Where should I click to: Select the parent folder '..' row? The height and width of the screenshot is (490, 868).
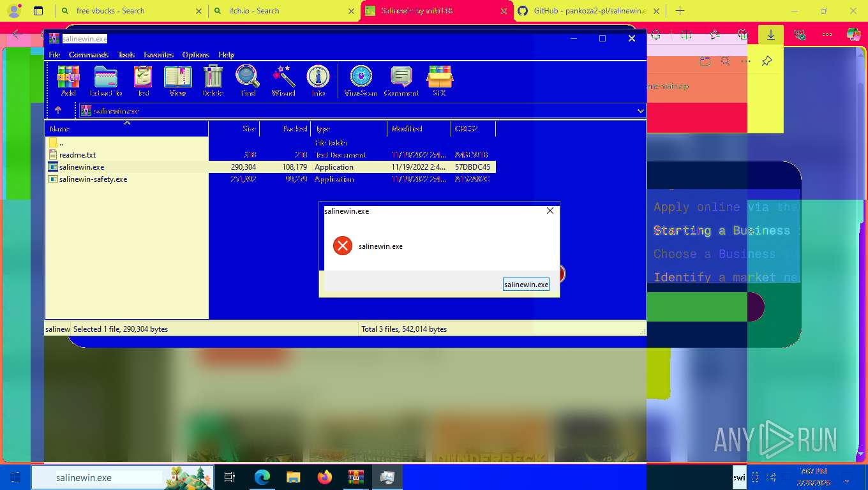[x=271, y=143]
